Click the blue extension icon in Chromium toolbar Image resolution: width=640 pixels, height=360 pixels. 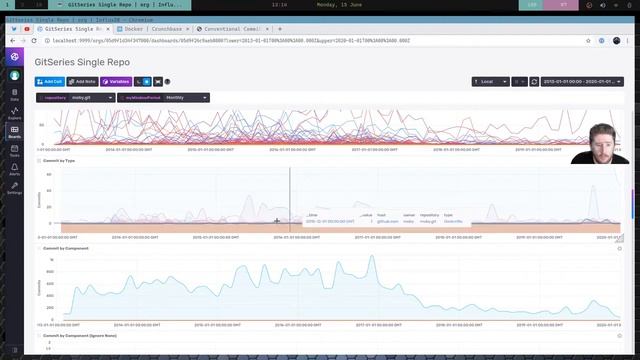[602, 41]
